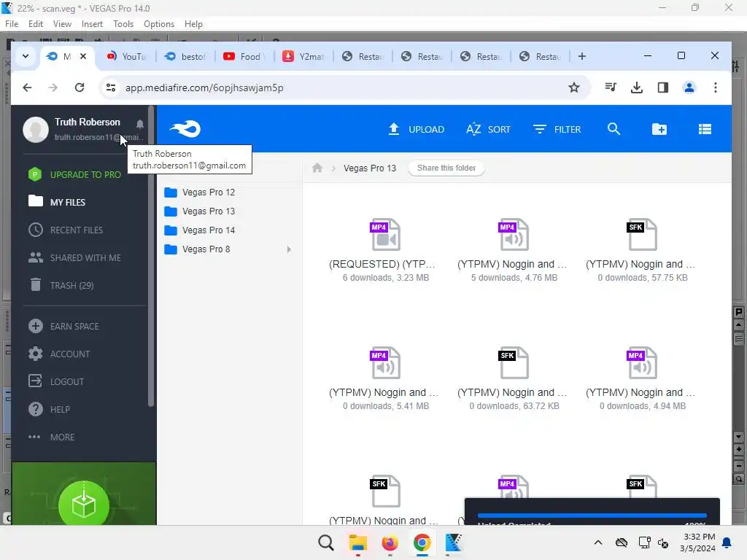Switch to bestof tab
Viewport: 747px width, 560px height.
point(185,56)
